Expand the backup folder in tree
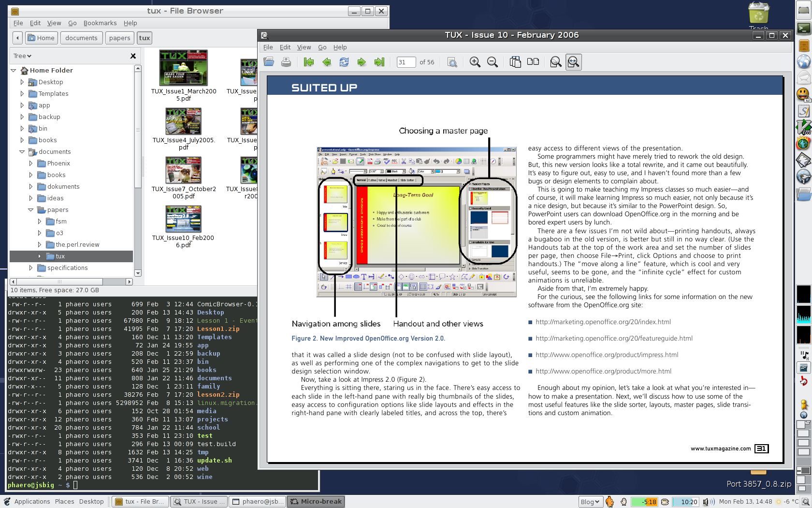Screen dimensions: 812x508 (22, 117)
